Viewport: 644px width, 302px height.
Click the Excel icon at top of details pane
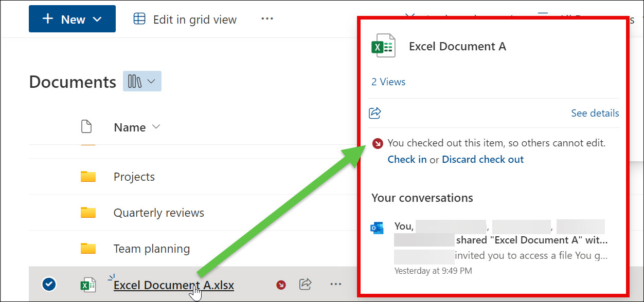(x=383, y=46)
